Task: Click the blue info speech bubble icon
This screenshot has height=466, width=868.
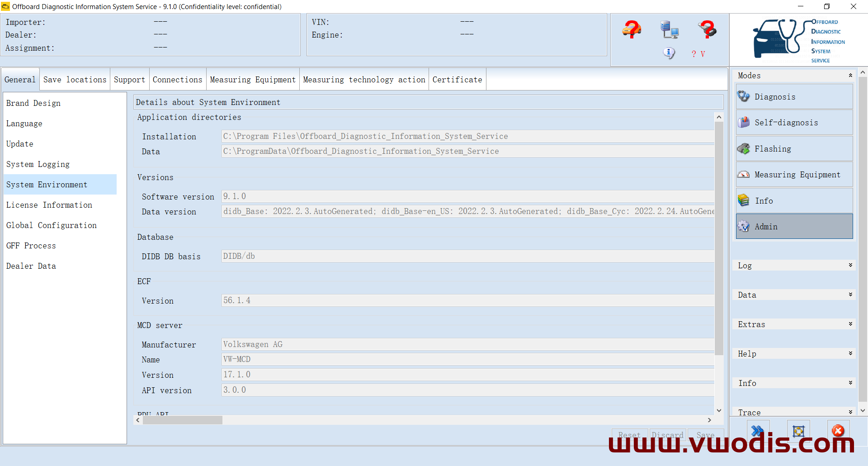Action: (x=669, y=53)
